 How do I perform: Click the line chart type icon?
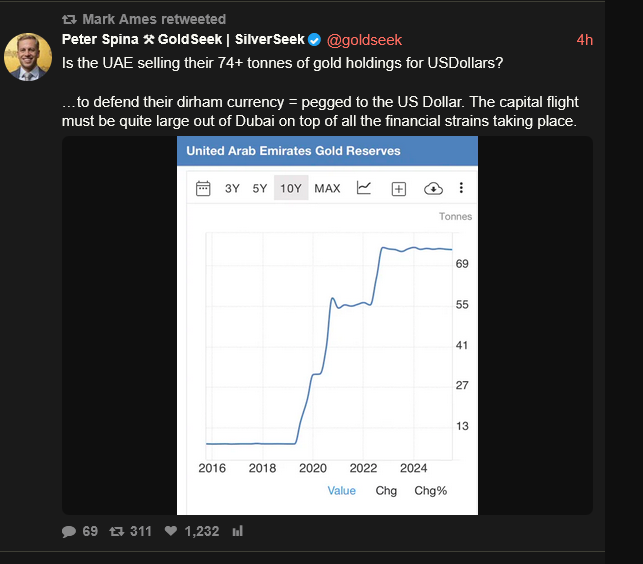click(x=364, y=188)
